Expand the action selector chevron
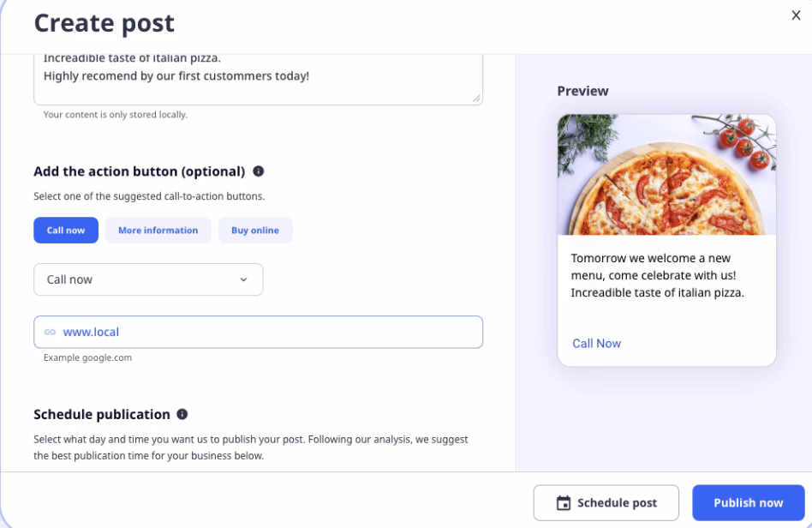Viewport: 812px width, 528px height. point(245,279)
